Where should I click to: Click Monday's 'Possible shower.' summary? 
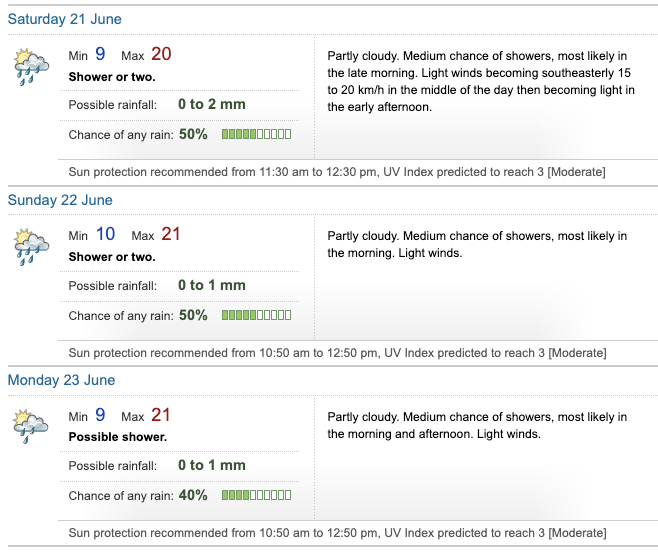coord(117,437)
